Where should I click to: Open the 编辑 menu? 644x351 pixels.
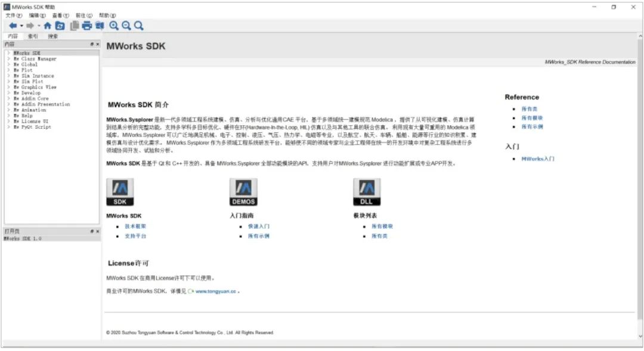pos(37,15)
